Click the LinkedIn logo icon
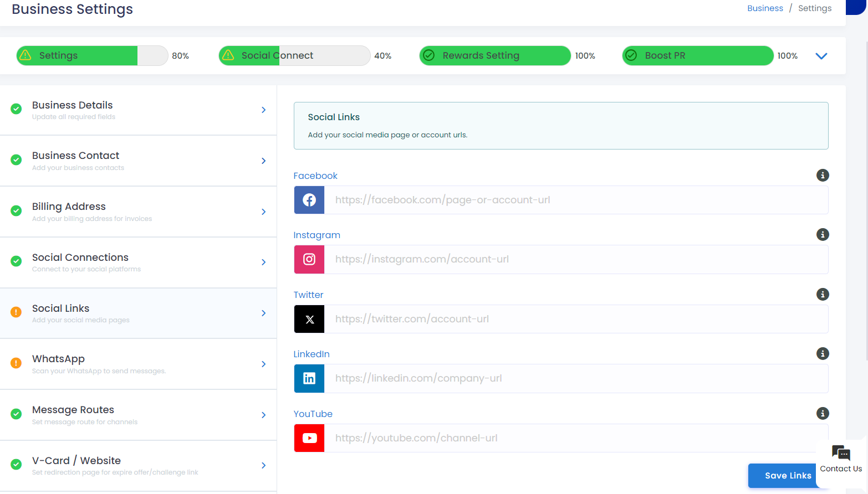868x494 pixels. (x=309, y=378)
